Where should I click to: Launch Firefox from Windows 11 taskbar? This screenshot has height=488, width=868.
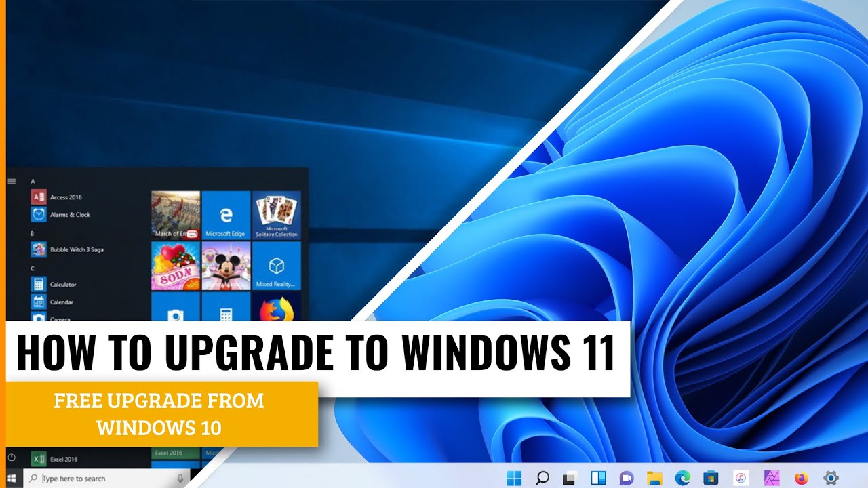[x=801, y=478]
